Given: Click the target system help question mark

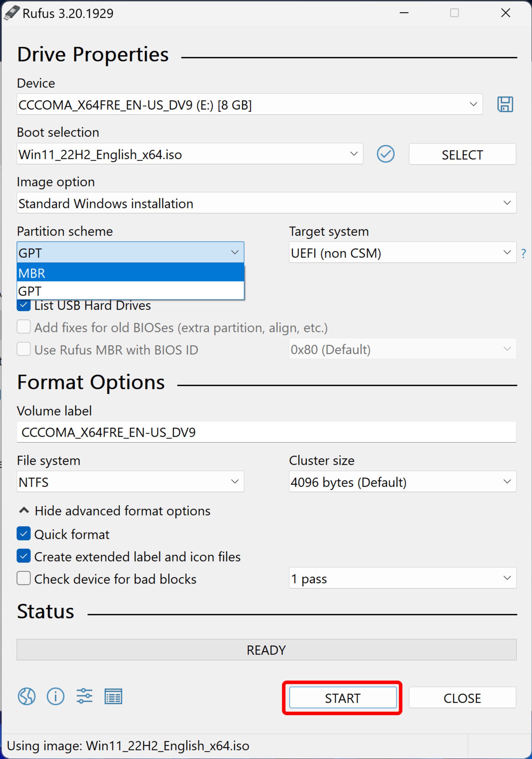Looking at the screenshot, I should tap(523, 253).
